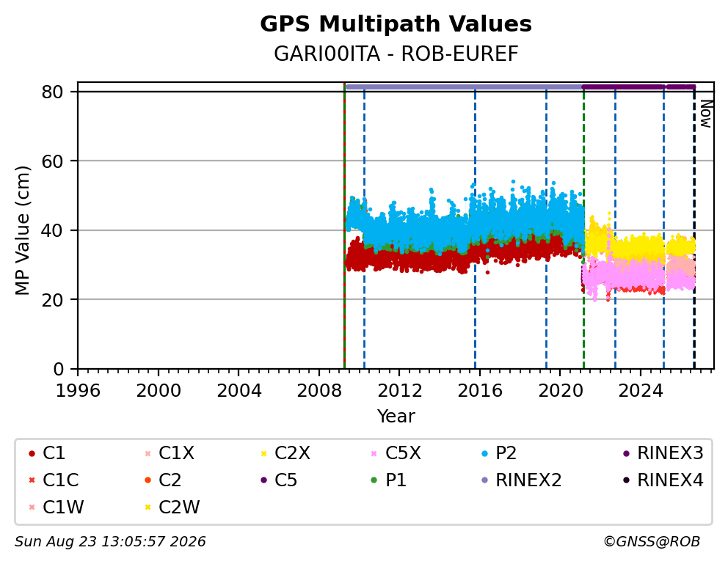Viewport: 728px width, 564px height.
Task: Click the yellow C2X legend marker
Action: coord(263,453)
